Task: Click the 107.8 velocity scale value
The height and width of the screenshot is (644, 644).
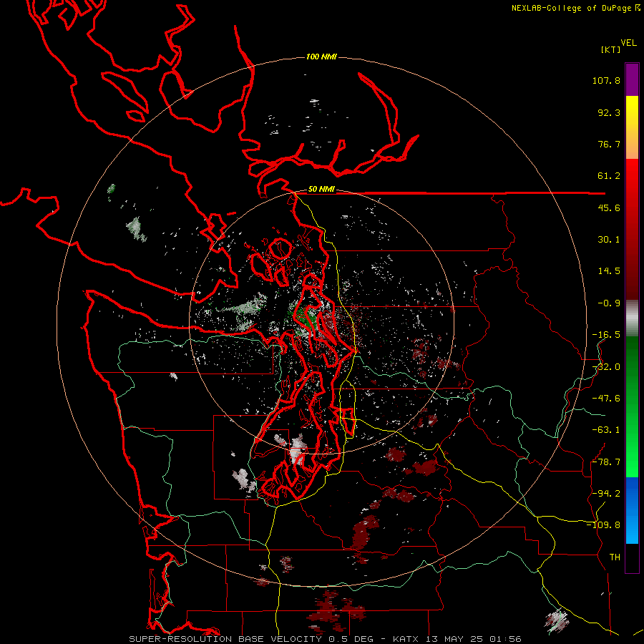Action: [606, 80]
